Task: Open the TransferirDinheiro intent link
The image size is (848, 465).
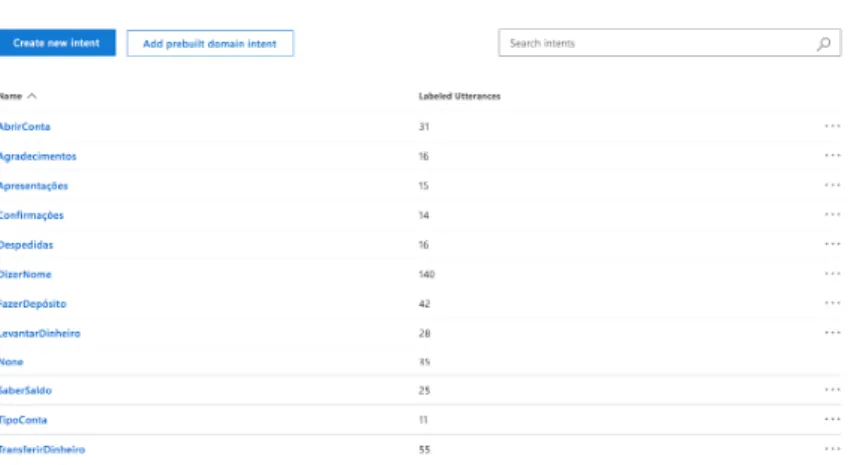Action: [x=42, y=450]
